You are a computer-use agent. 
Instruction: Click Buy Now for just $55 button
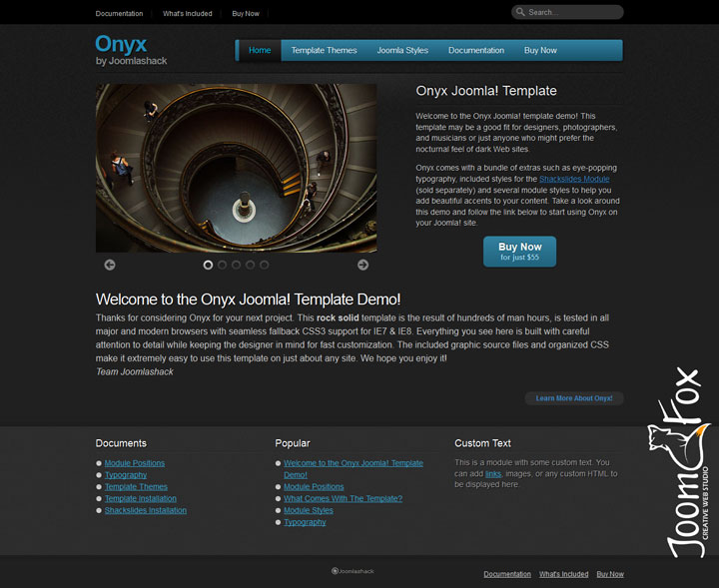(519, 252)
